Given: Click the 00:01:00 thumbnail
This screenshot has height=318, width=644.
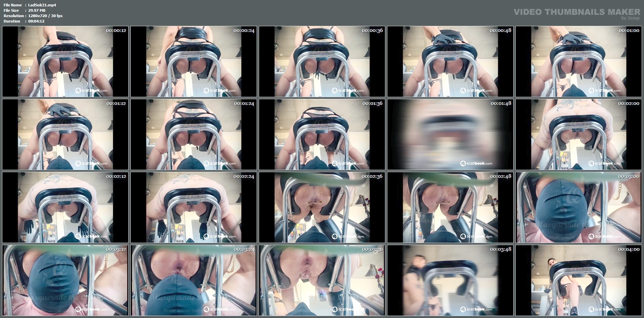Looking at the screenshot, I should coord(578,62).
